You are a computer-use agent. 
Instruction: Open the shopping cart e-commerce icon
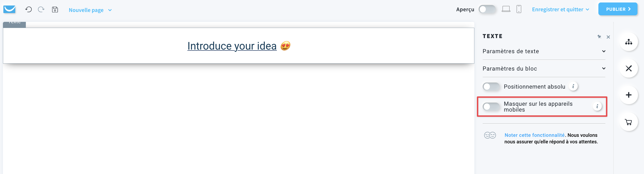tap(628, 122)
